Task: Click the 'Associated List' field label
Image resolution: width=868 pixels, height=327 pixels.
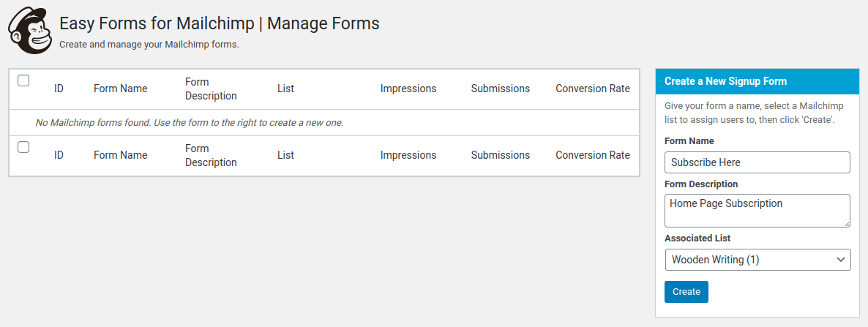Action: 697,238
